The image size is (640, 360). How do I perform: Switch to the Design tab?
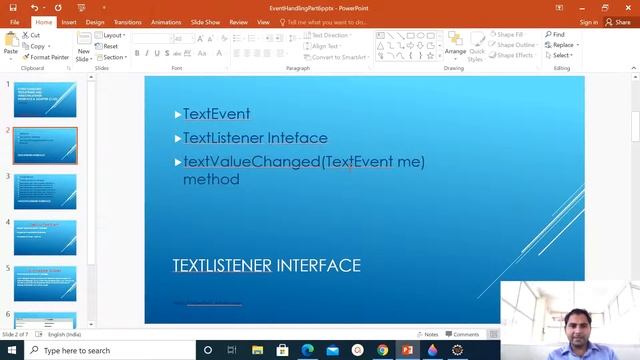pyautogui.click(x=95, y=22)
